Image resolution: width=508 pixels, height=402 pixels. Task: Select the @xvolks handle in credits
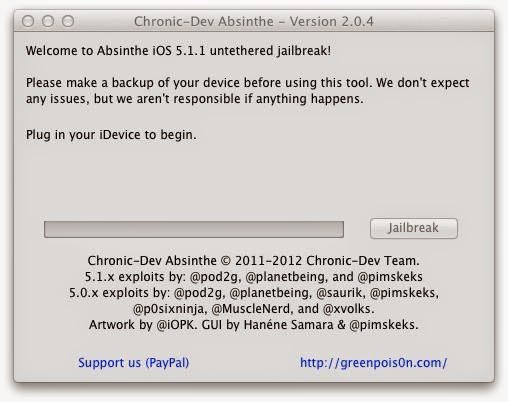pyautogui.click(x=348, y=309)
